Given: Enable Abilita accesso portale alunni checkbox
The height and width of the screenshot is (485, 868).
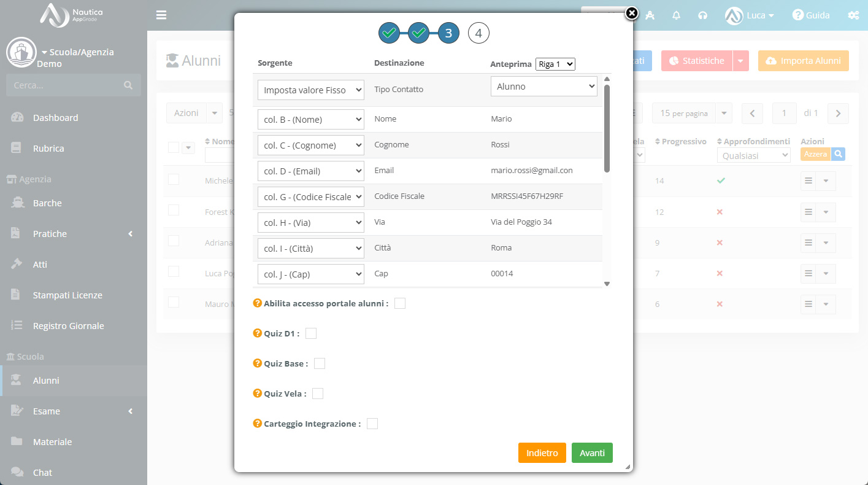Looking at the screenshot, I should pyautogui.click(x=400, y=303).
